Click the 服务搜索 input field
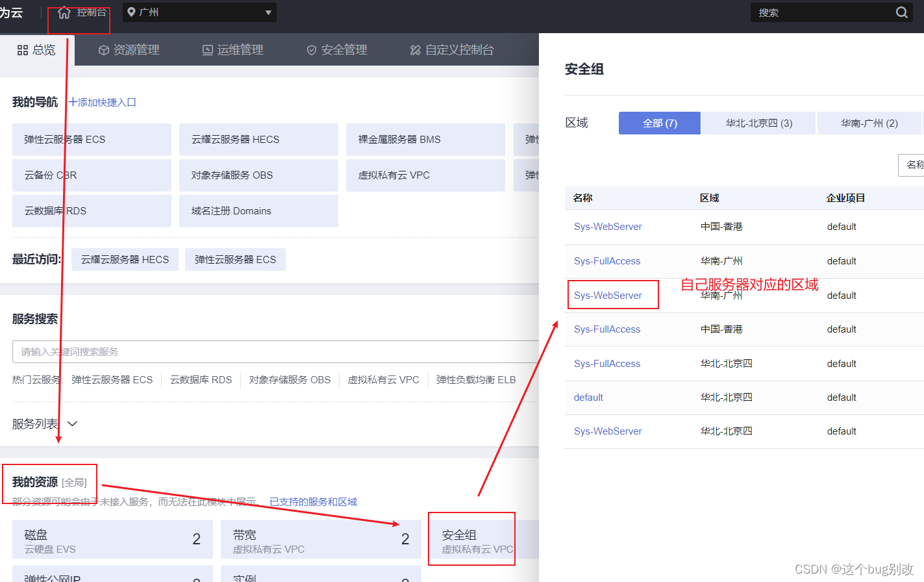The width and height of the screenshot is (924, 582). (x=260, y=351)
